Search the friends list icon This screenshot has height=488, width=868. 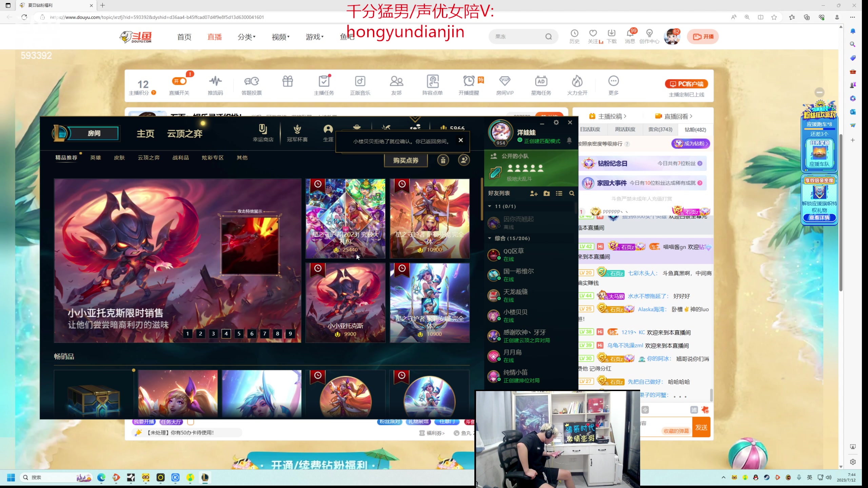[x=572, y=193]
